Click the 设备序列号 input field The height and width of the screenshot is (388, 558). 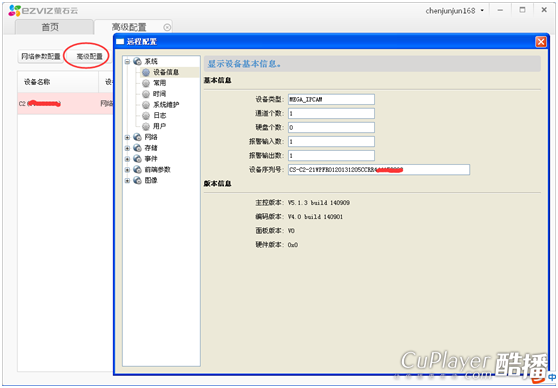click(x=379, y=170)
